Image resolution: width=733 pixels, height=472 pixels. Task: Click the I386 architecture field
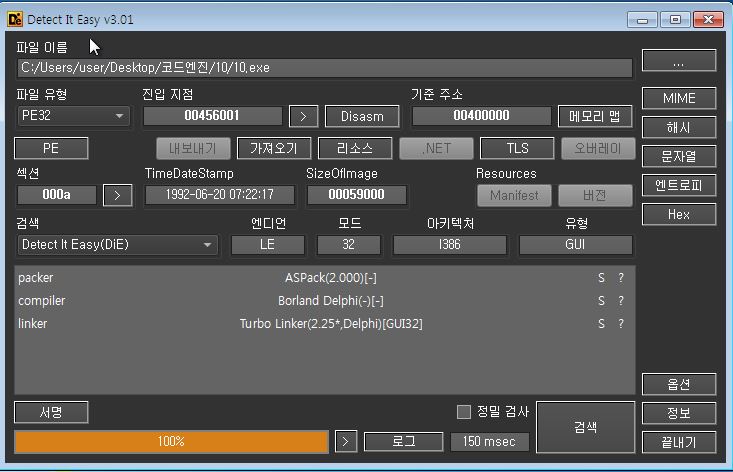[450, 245]
